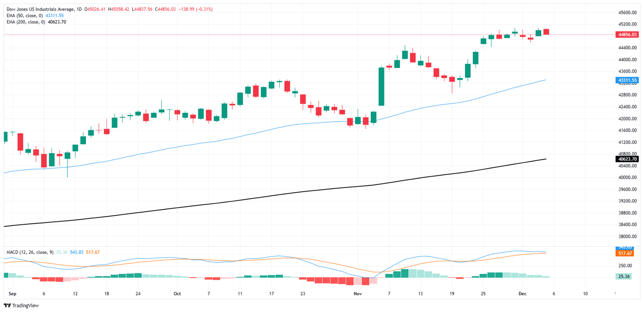
Task: Click the blue 43311.55 price tag on axis
Action: tap(626, 80)
